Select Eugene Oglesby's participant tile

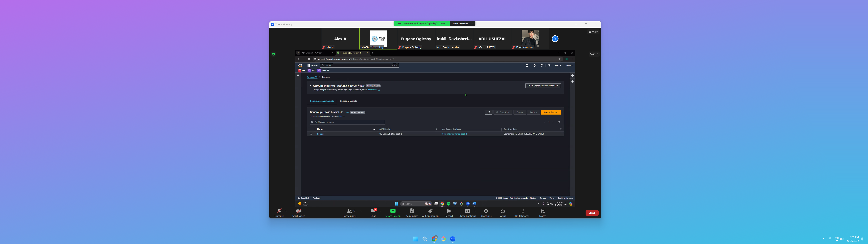pyautogui.click(x=416, y=39)
